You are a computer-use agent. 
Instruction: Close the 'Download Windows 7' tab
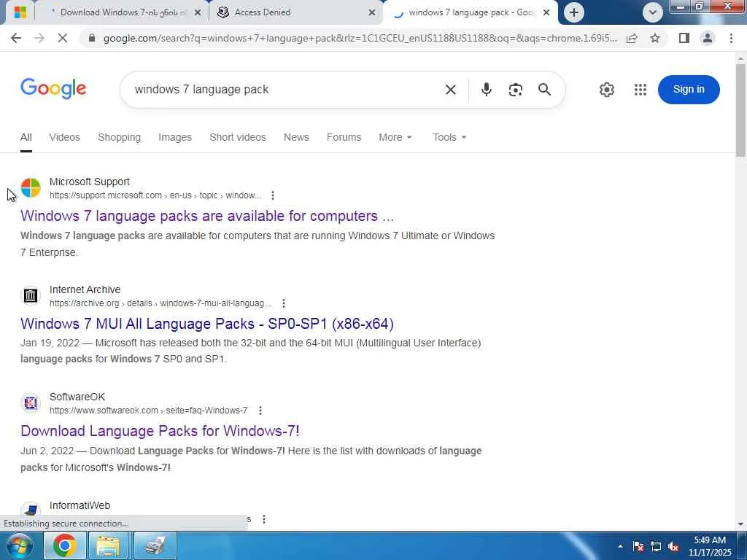pos(198,12)
